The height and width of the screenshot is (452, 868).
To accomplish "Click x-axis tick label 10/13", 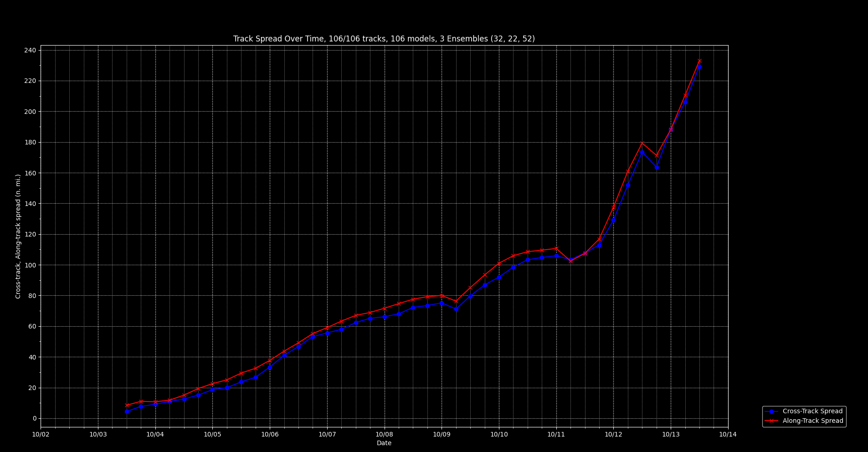I will coord(671,435).
